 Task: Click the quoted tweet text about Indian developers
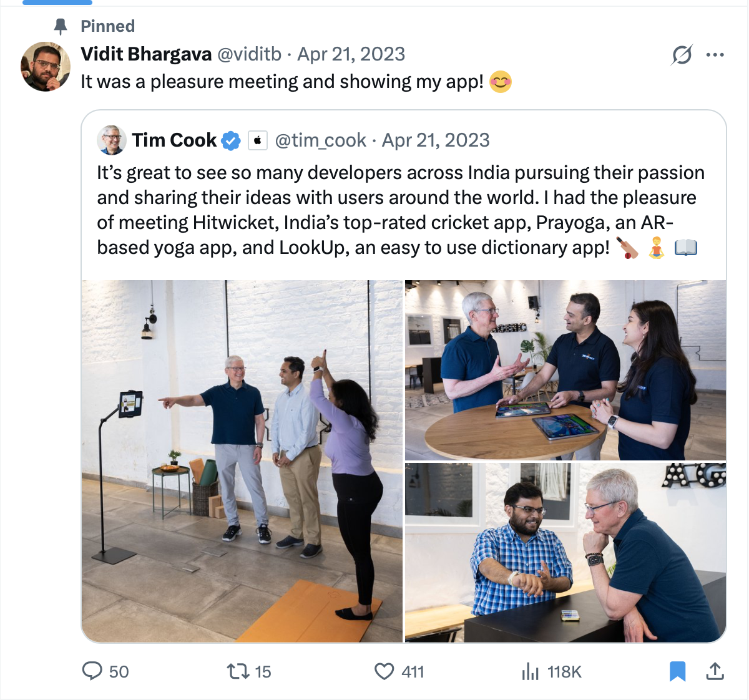click(399, 210)
